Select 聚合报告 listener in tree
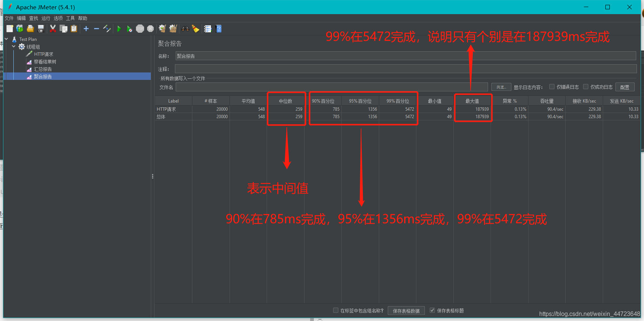The height and width of the screenshot is (321, 644). [x=43, y=77]
